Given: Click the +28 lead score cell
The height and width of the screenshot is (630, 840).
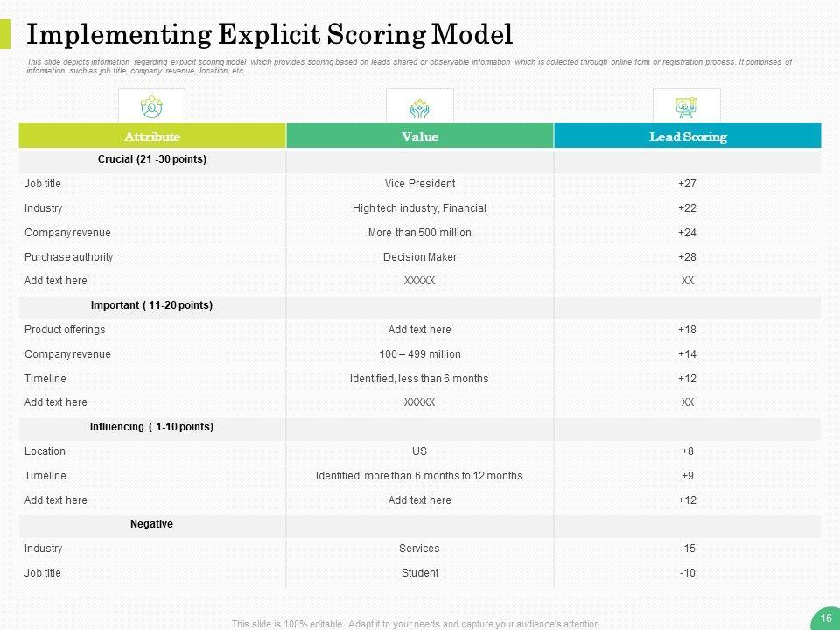Looking at the screenshot, I should coord(687,257).
